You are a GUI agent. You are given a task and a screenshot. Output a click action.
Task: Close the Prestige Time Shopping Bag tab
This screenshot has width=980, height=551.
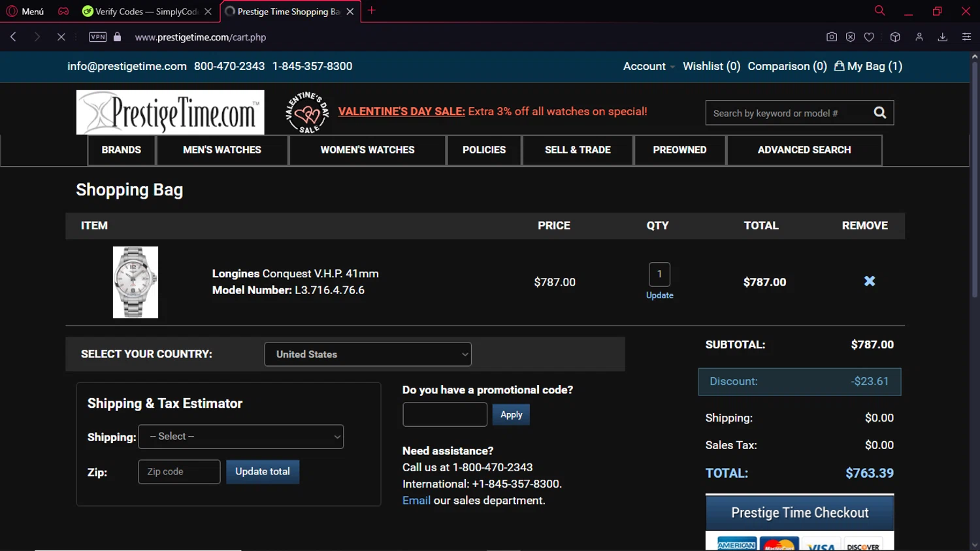pos(350,11)
